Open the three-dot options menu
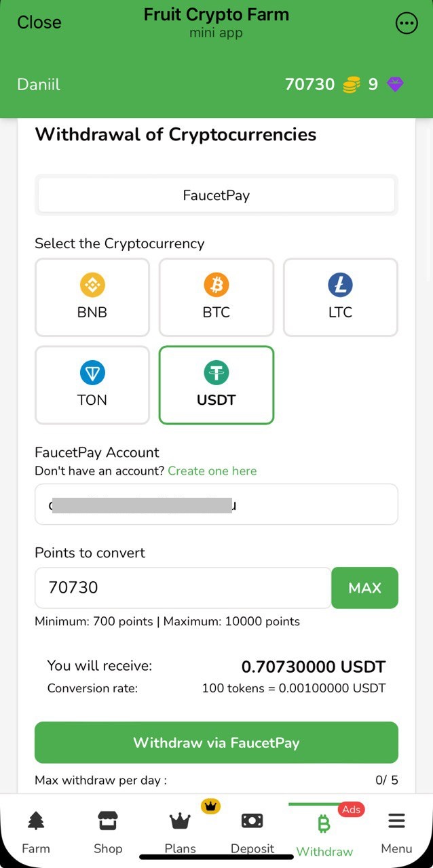The width and height of the screenshot is (433, 868). [407, 24]
